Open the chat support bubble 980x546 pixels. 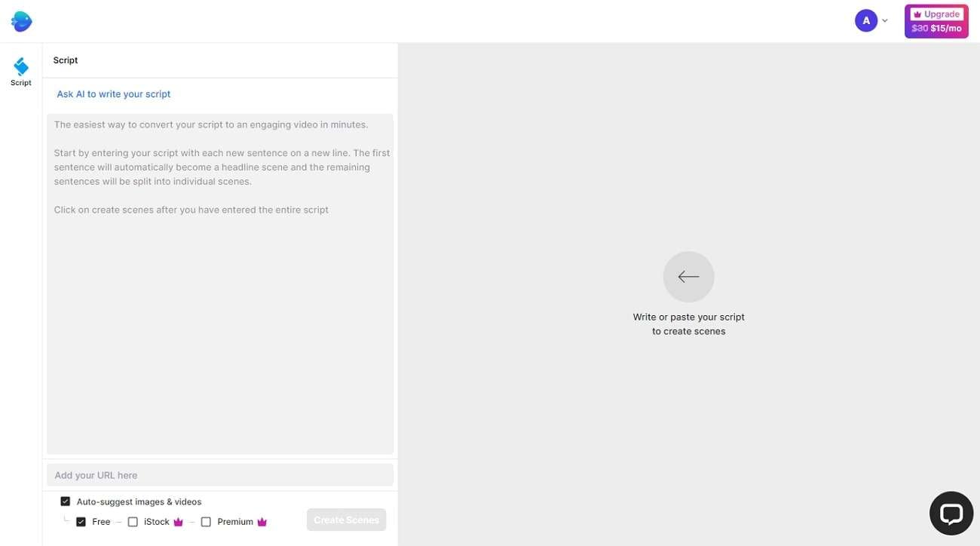pyautogui.click(x=951, y=514)
